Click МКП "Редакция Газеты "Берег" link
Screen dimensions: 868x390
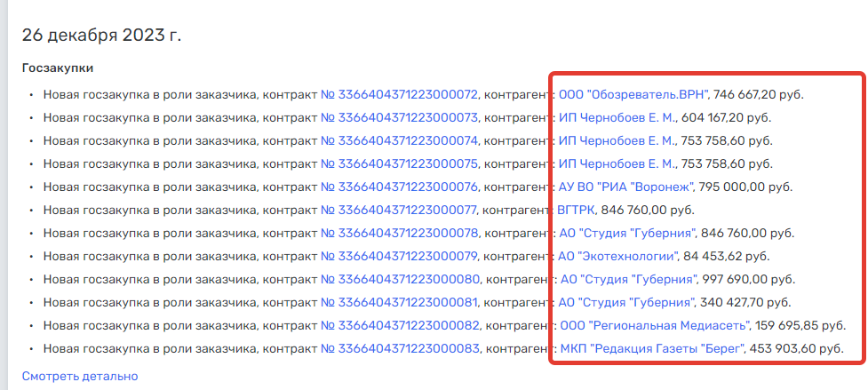(x=653, y=350)
